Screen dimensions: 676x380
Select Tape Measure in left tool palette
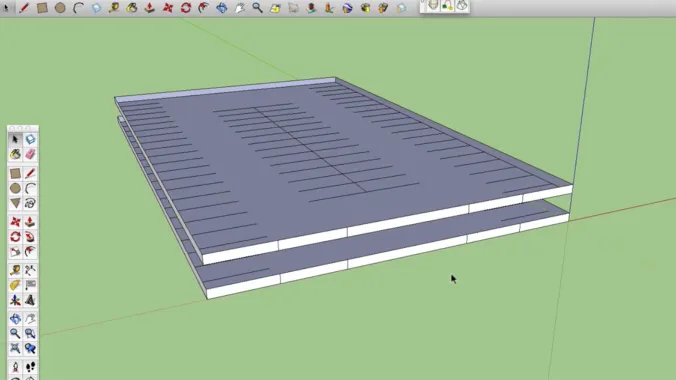(15, 270)
